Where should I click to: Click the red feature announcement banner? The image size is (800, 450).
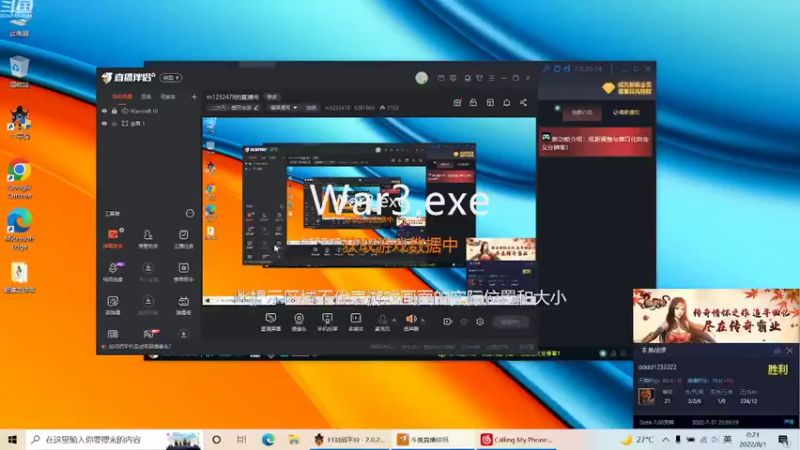(x=596, y=142)
